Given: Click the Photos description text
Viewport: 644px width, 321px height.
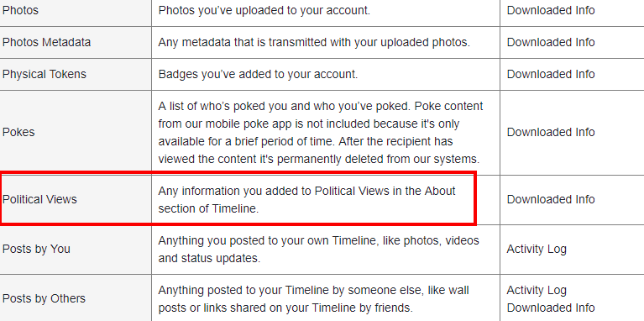Looking at the screenshot, I should click(264, 10).
